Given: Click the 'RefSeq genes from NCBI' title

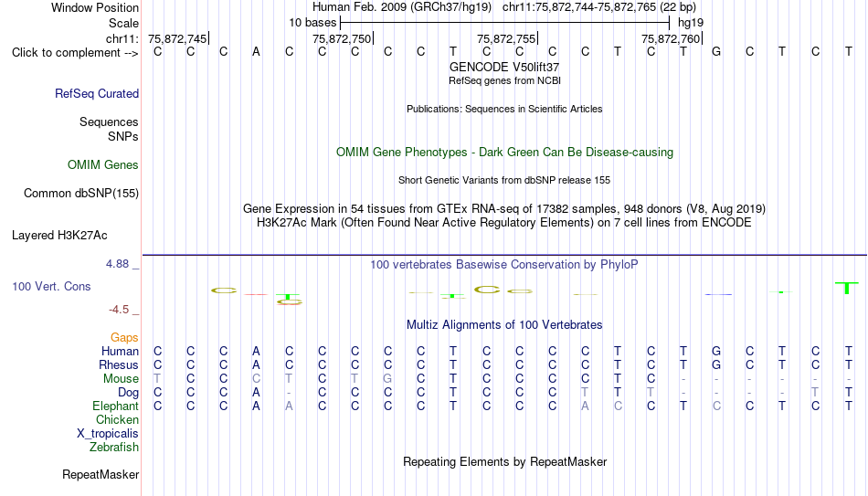Looking at the screenshot, I should 504,80.
